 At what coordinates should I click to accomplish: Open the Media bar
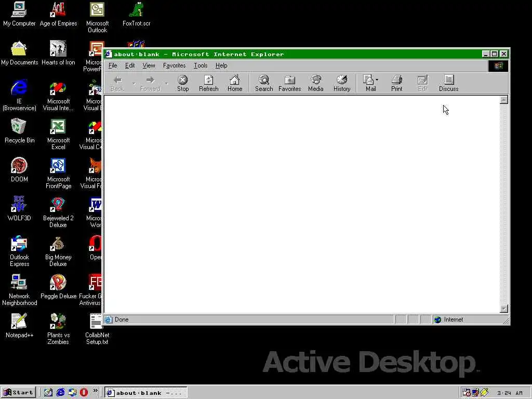pos(315,84)
